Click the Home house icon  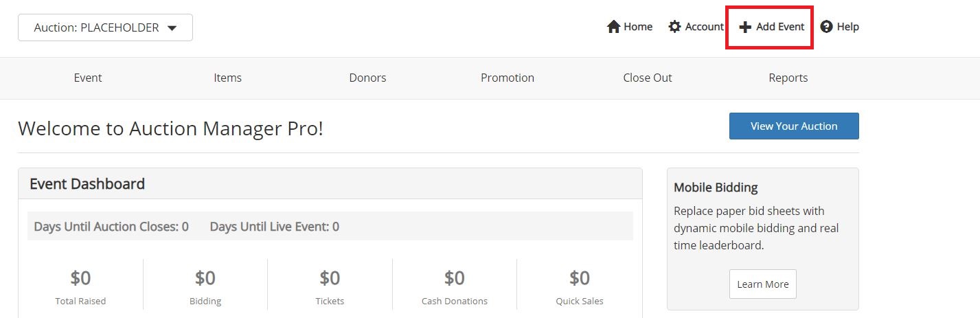(x=614, y=27)
